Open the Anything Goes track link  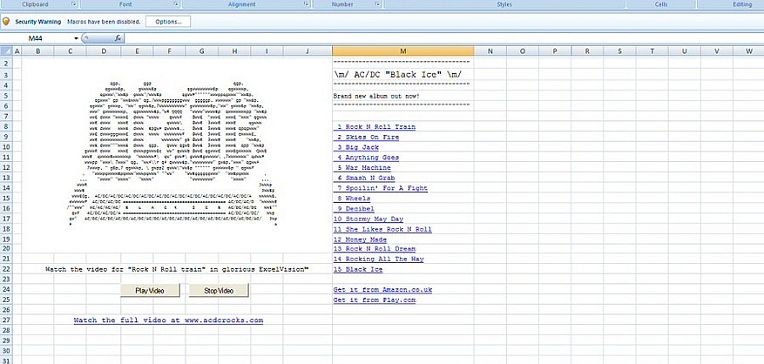point(367,157)
